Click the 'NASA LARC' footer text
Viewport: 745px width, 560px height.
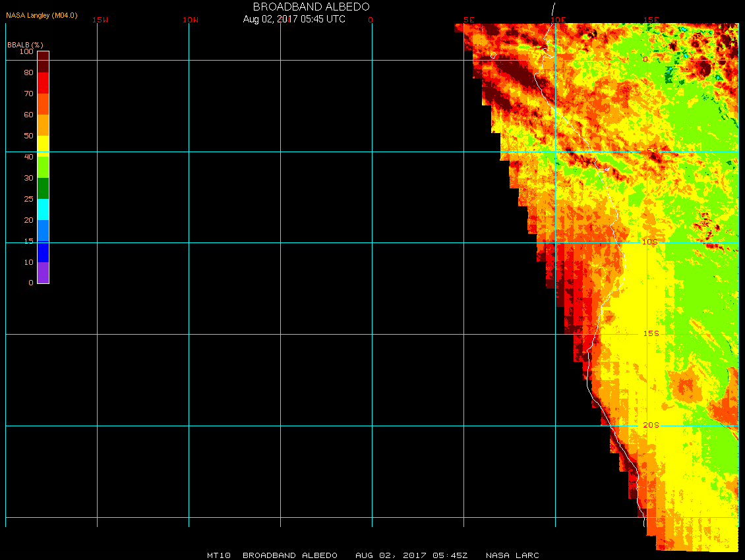coord(513,555)
